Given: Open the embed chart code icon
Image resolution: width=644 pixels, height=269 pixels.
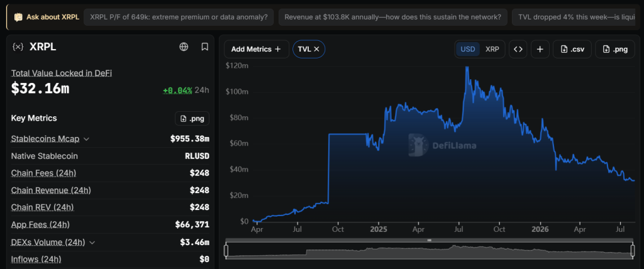Looking at the screenshot, I should click(518, 49).
